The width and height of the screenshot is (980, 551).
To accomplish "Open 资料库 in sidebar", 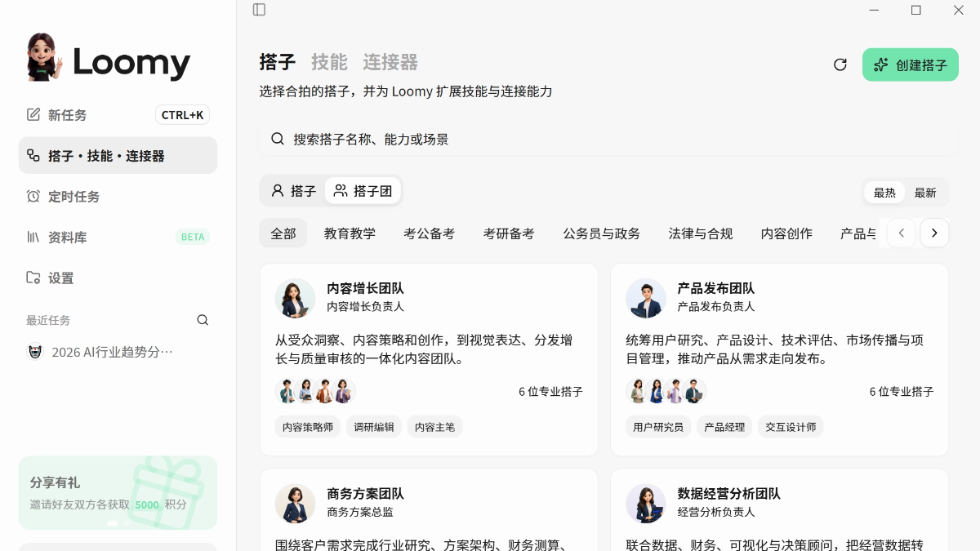I will pyautogui.click(x=118, y=237).
